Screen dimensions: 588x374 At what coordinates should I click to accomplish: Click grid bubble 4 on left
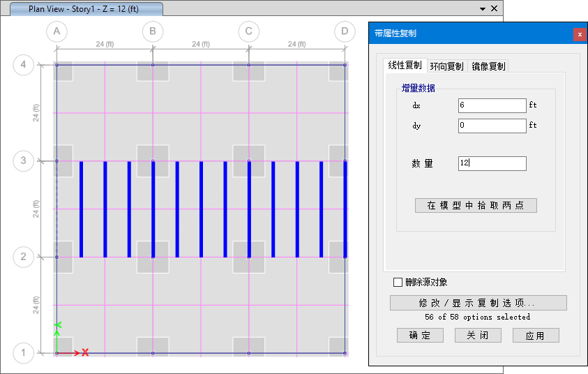(x=23, y=65)
